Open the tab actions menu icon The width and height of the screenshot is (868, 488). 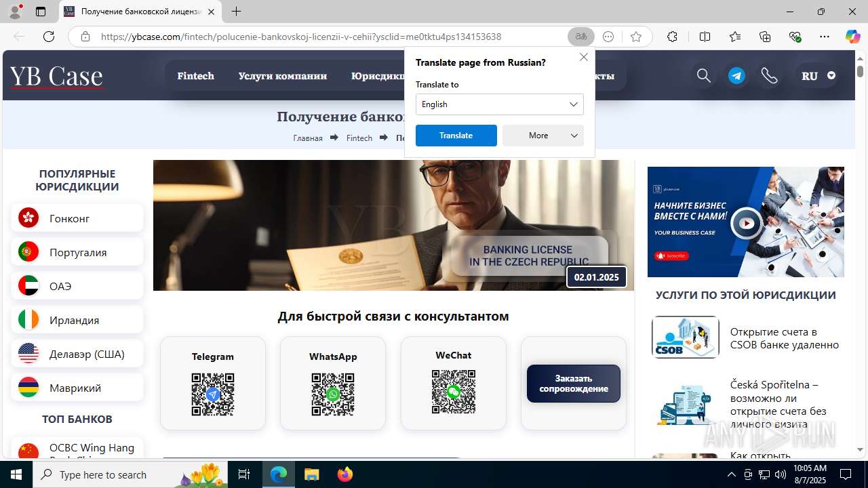[x=41, y=12]
